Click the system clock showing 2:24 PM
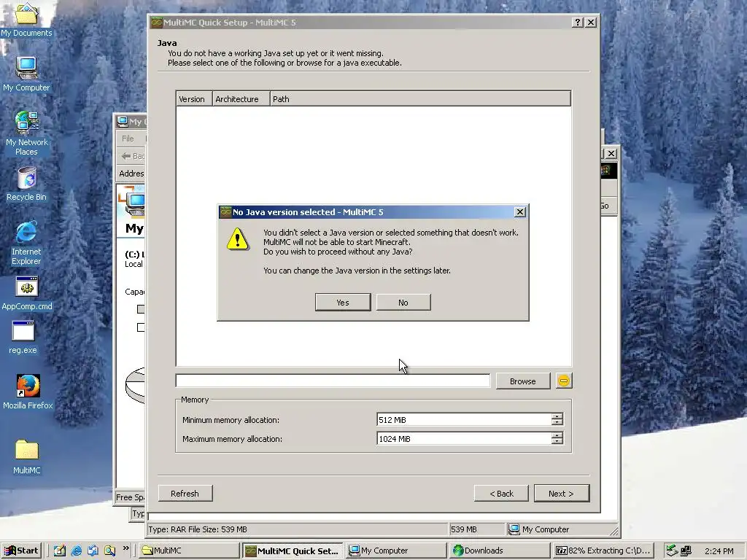Viewport: 747px width, 560px height. coord(719,551)
